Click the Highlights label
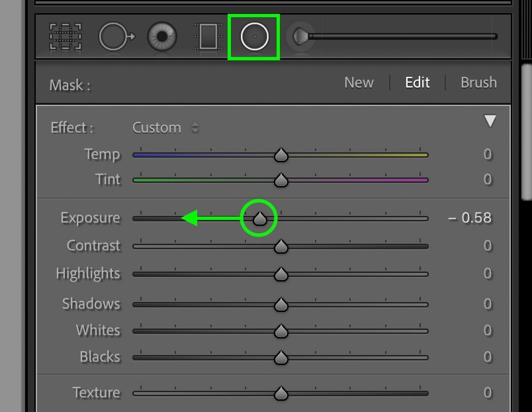Screen dimensions: 532x412 tap(88, 274)
